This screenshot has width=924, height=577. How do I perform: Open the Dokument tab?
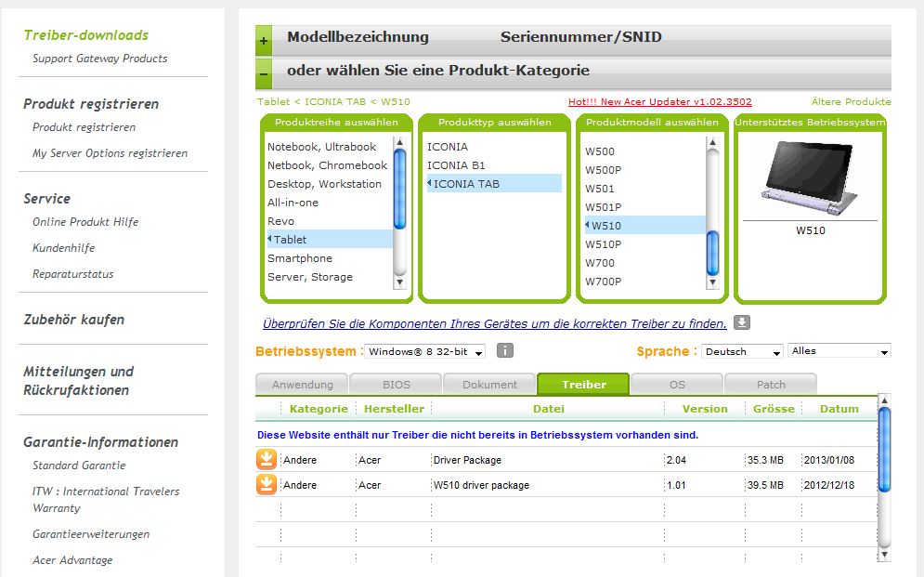tap(489, 385)
